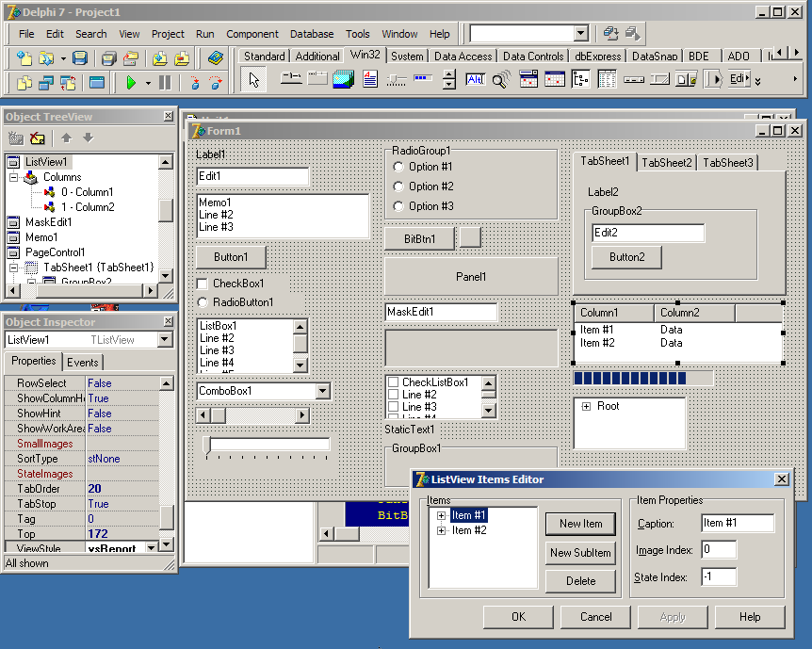Click Add file to project icon
Viewport: 812px width, 649px height.
pyautogui.click(x=160, y=58)
